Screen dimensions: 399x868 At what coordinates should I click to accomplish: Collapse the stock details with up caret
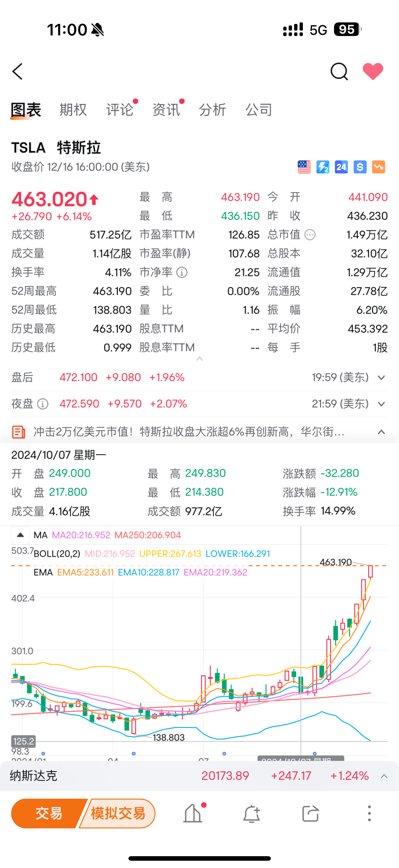(x=199, y=359)
